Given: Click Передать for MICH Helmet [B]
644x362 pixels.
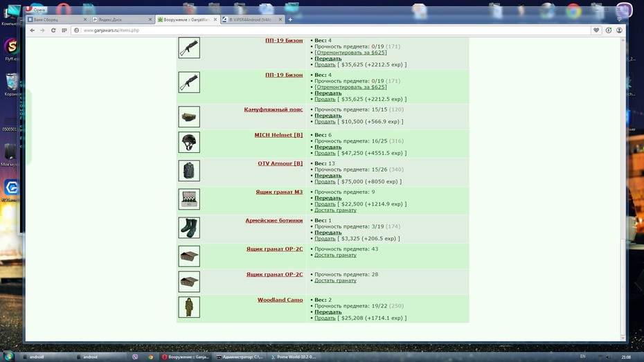Looking at the screenshot, I should click(328, 147).
